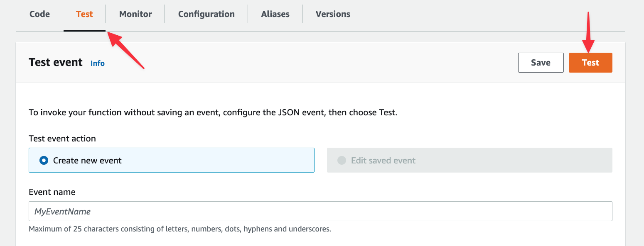Open the Aliases tab

tap(275, 14)
